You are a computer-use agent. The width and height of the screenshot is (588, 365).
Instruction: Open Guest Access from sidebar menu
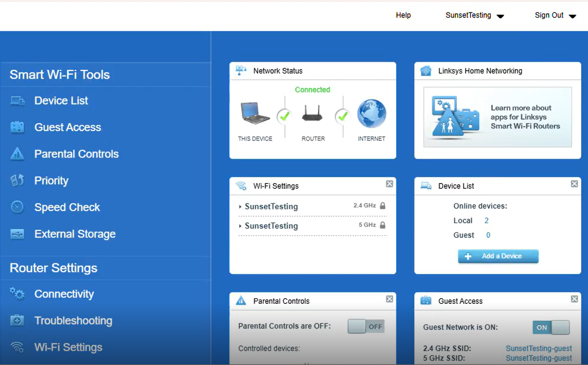68,127
